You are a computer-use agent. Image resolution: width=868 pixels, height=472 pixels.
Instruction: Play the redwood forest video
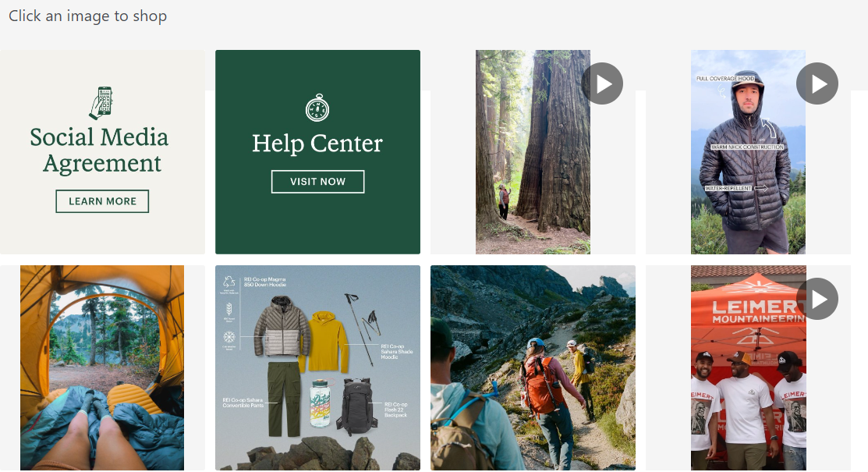point(602,83)
